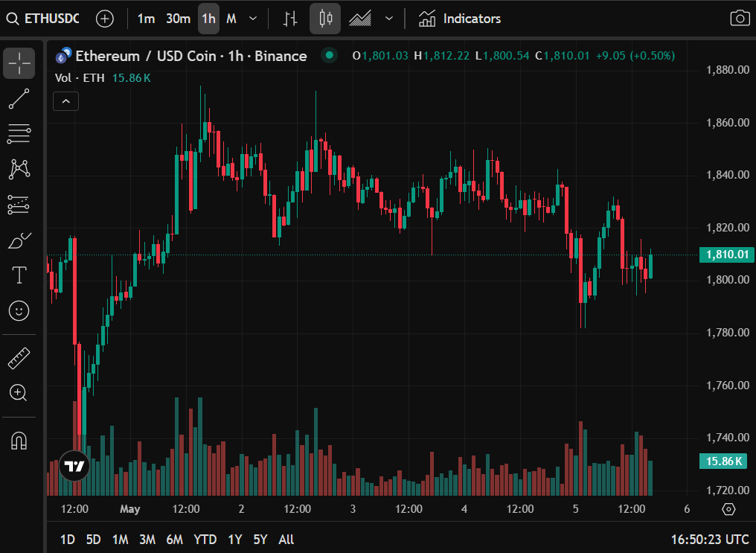Switch to the 1m timeframe
This screenshot has height=553, width=756.
146,19
